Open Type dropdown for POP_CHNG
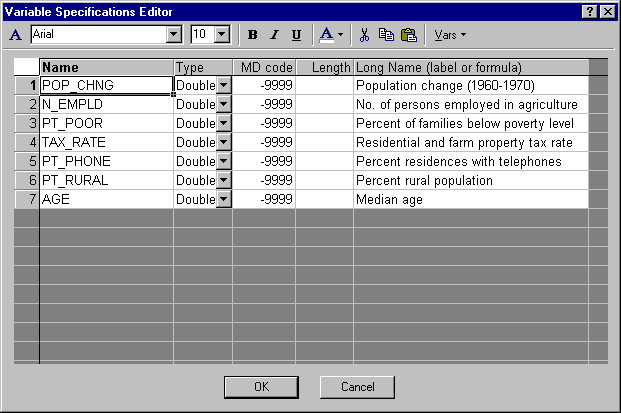This screenshot has height=413, width=621. click(224, 85)
